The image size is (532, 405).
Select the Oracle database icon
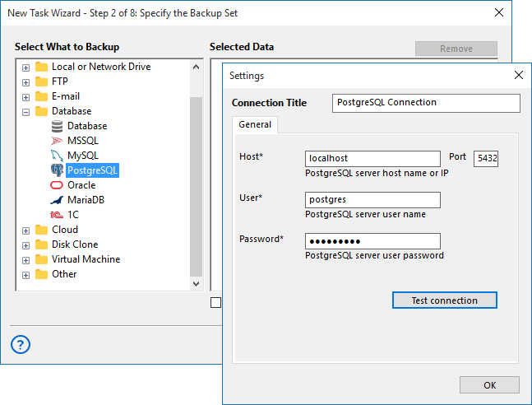coord(57,185)
